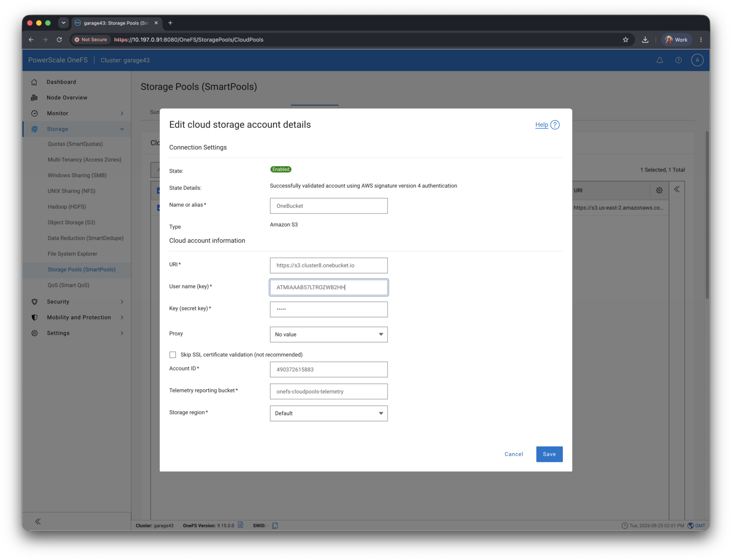Open browser downloads icon

[645, 40]
